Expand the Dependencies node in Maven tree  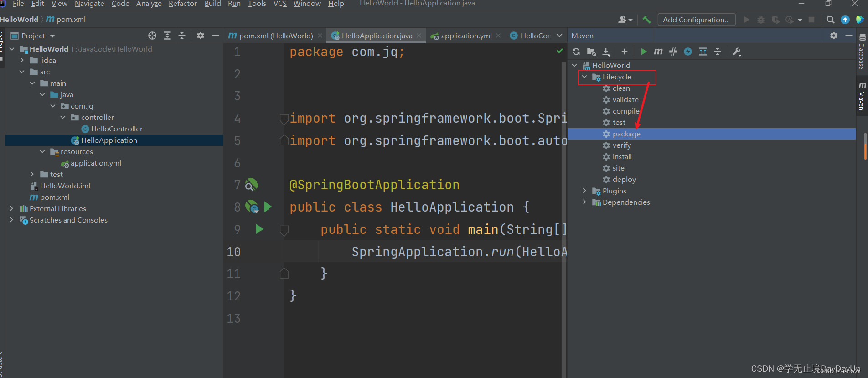[x=584, y=202]
